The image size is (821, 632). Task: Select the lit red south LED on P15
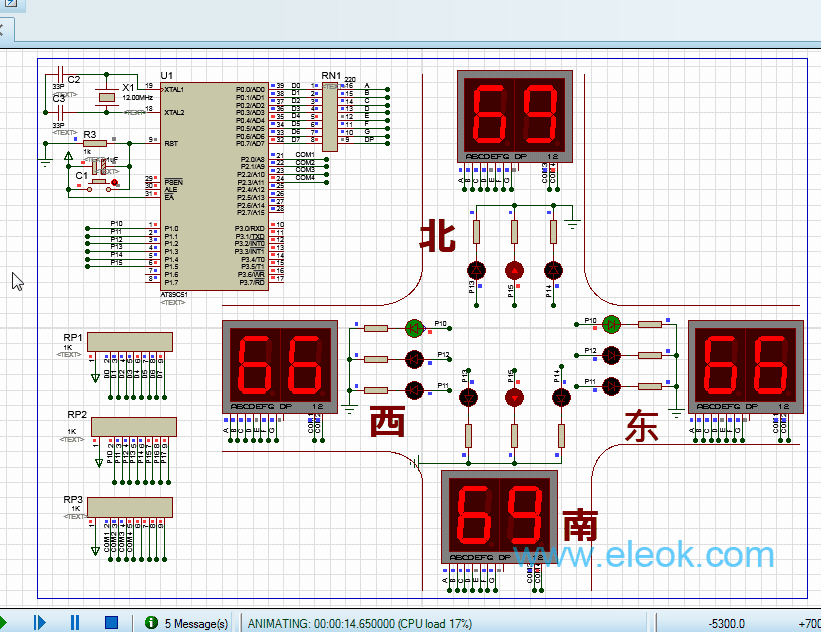pyautogui.click(x=514, y=398)
